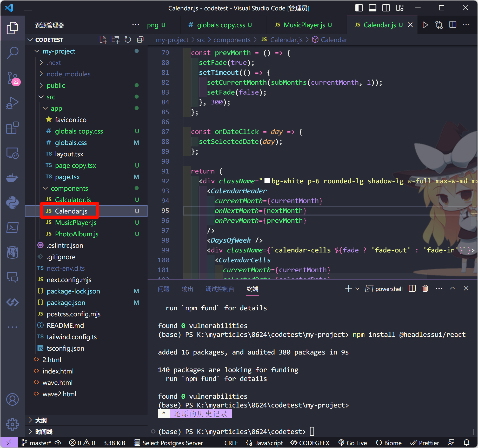Select the 终端 terminal tab
This screenshot has width=478, height=448.
coord(253,289)
